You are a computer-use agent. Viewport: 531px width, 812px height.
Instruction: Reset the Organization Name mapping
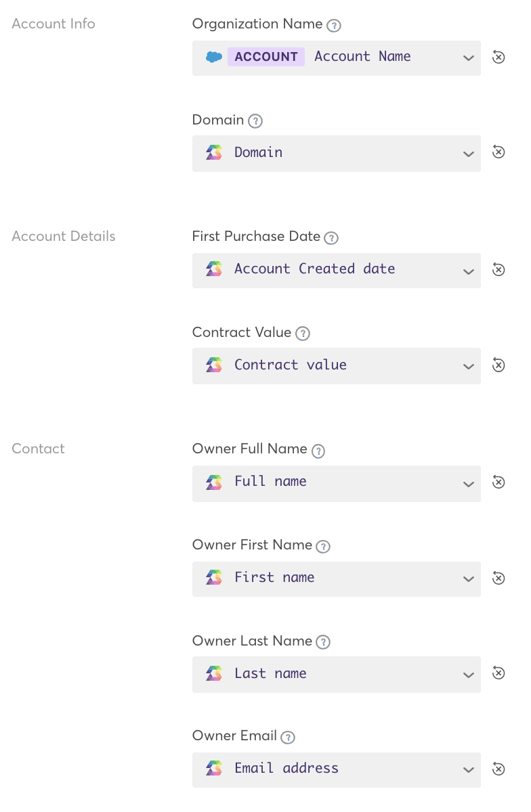(x=498, y=58)
